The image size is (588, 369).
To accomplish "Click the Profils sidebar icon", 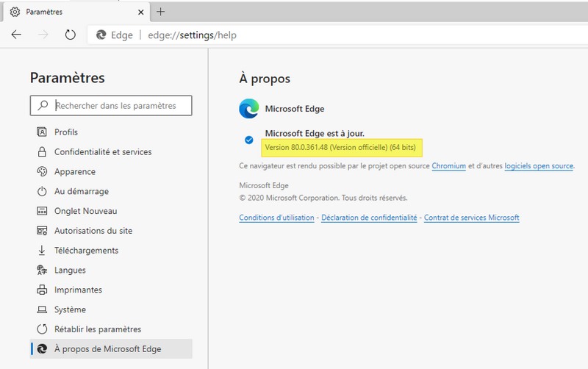I will (x=41, y=132).
